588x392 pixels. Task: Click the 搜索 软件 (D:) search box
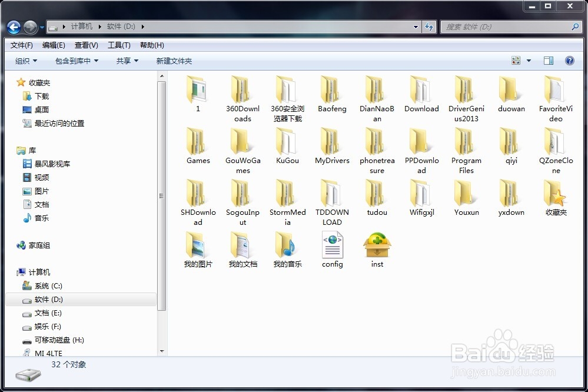pyautogui.click(x=511, y=26)
